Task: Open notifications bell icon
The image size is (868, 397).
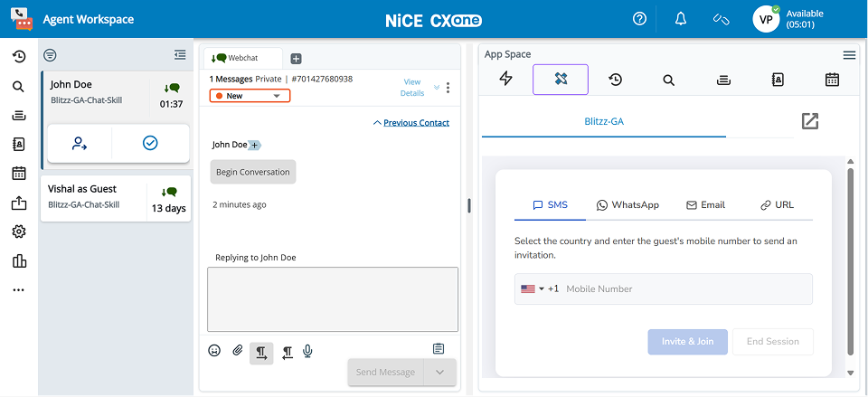Action: tap(680, 19)
